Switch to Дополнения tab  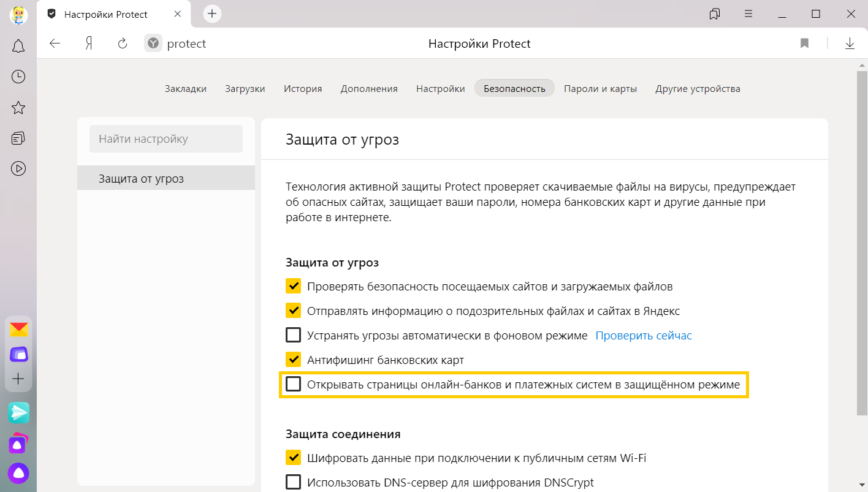pyautogui.click(x=369, y=88)
